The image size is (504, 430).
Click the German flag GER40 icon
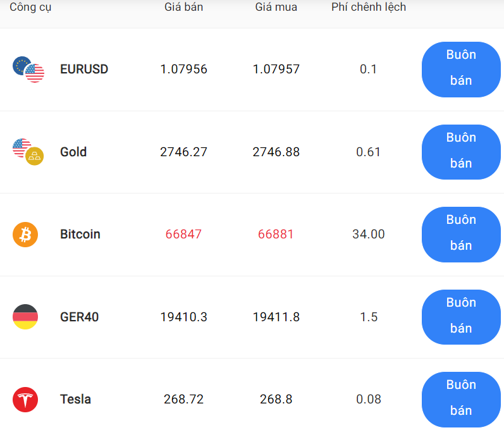click(x=25, y=317)
